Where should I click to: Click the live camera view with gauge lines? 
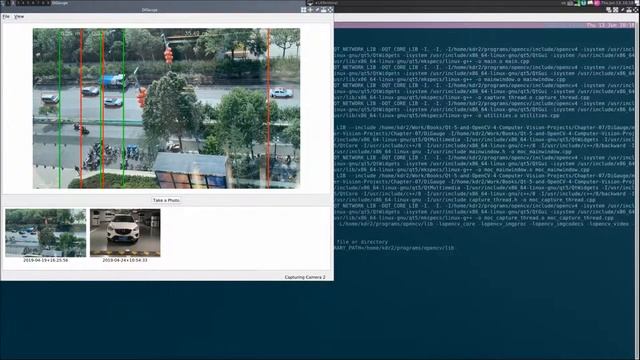coord(166,108)
